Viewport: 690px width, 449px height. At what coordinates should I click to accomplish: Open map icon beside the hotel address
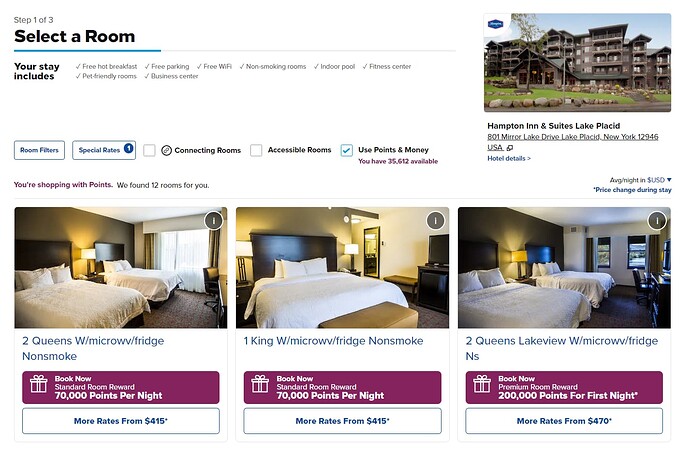point(510,148)
